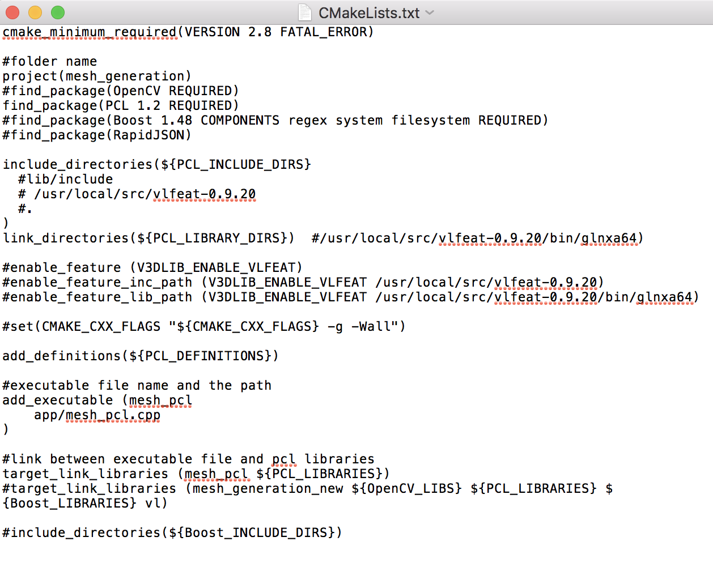Click the V3DLIB_ENABLE_VLFEAT enable_feature comment
This screenshot has height=588, width=713.
coord(150,267)
